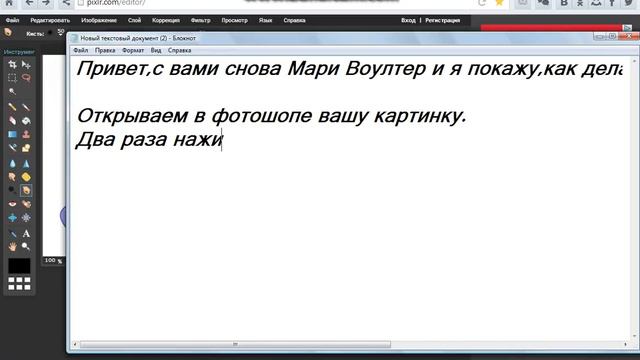
Task: Select the highlighted Burn tool
Action: (x=26, y=191)
